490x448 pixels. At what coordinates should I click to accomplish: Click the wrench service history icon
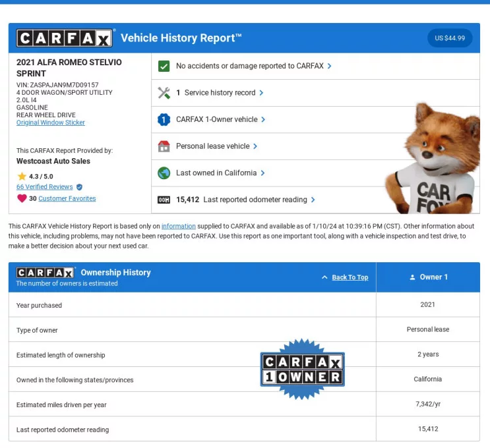point(164,93)
